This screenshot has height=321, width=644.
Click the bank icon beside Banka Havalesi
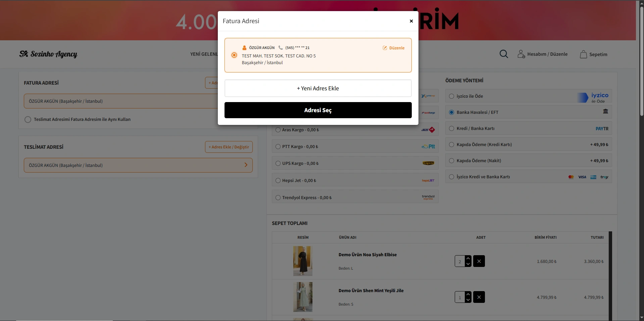pyautogui.click(x=605, y=111)
